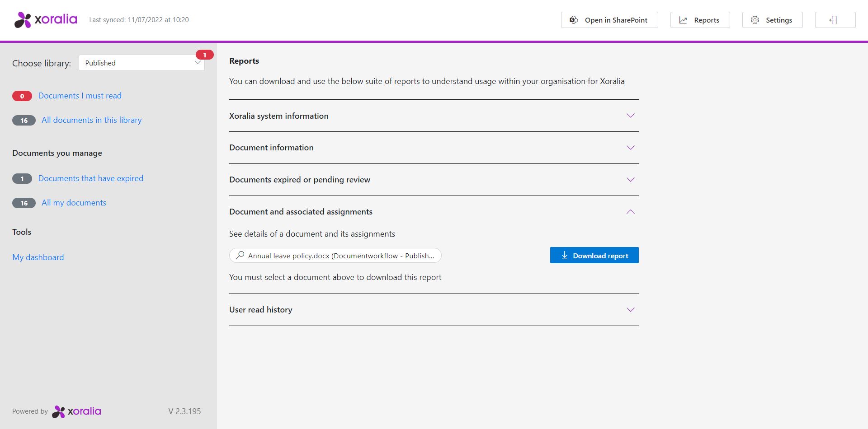Open the Reports page button
The image size is (868, 429).
(x=700, y=20)
